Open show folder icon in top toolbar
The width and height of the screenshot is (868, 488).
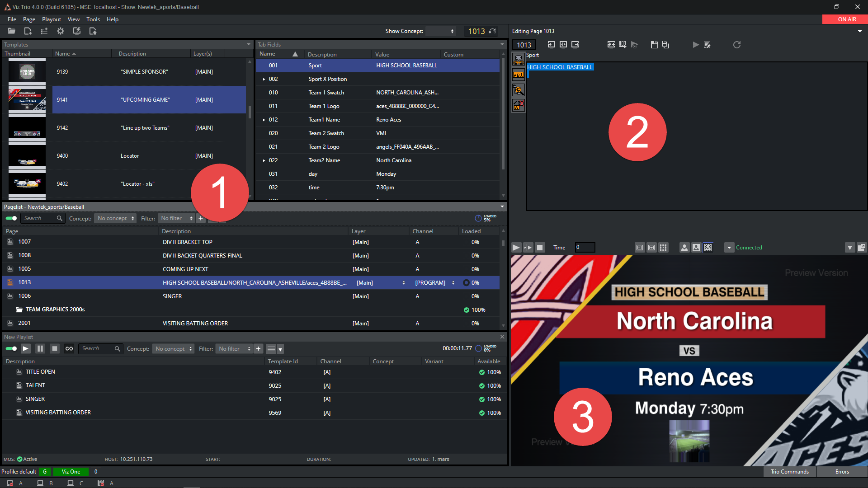click(x=12, y=31)
